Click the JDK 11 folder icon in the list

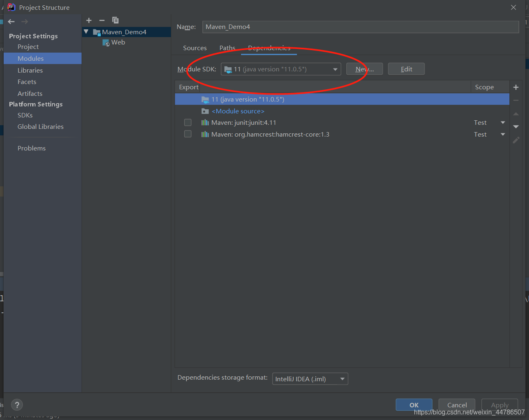(205, 99)
